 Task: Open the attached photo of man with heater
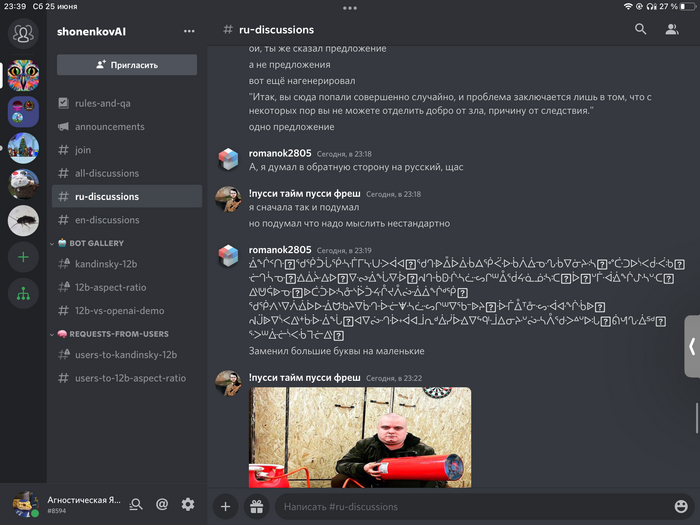pos(360,438)
